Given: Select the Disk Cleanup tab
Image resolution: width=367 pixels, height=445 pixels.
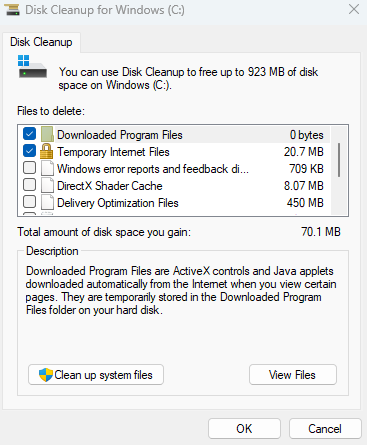Looking at the screenshot, I should (41, 42).
